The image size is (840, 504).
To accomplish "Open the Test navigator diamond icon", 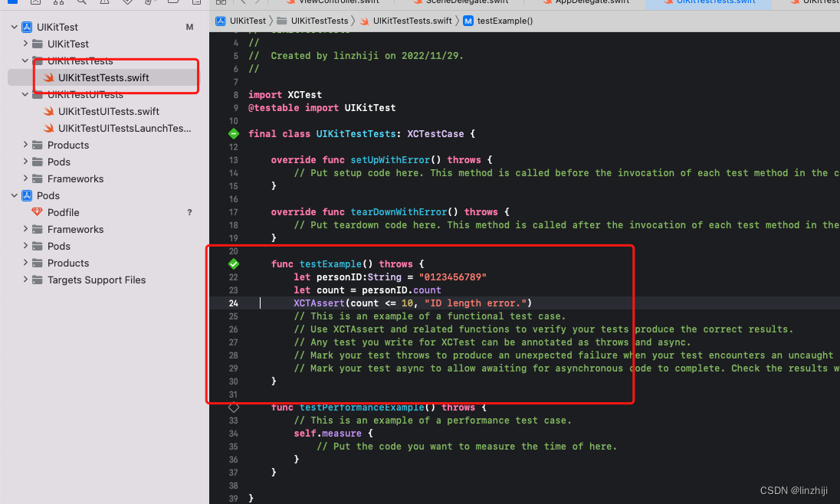I will tap(127, 3).
